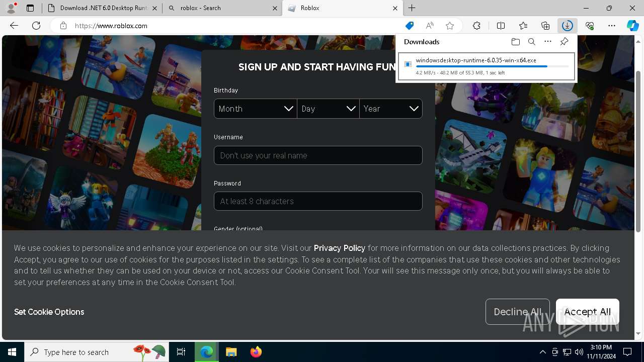Add this page to favorites star
644x362 pixels.
point(450,26)
